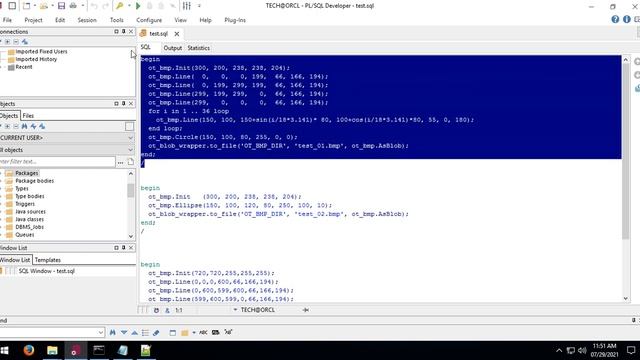Toggle the Objects panel float button
Viewport: 640px width, 360px height.
coord(116,104)
